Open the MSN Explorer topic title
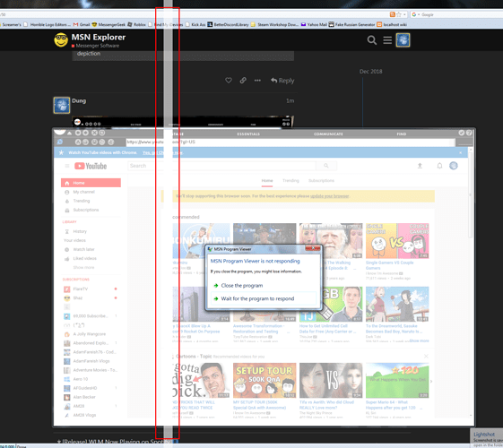This screenshot has width=503, height=448. (x=99, y=37)
